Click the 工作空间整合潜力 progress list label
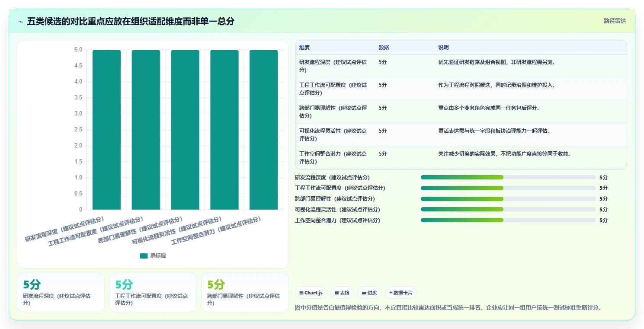 tap(337, 220)
